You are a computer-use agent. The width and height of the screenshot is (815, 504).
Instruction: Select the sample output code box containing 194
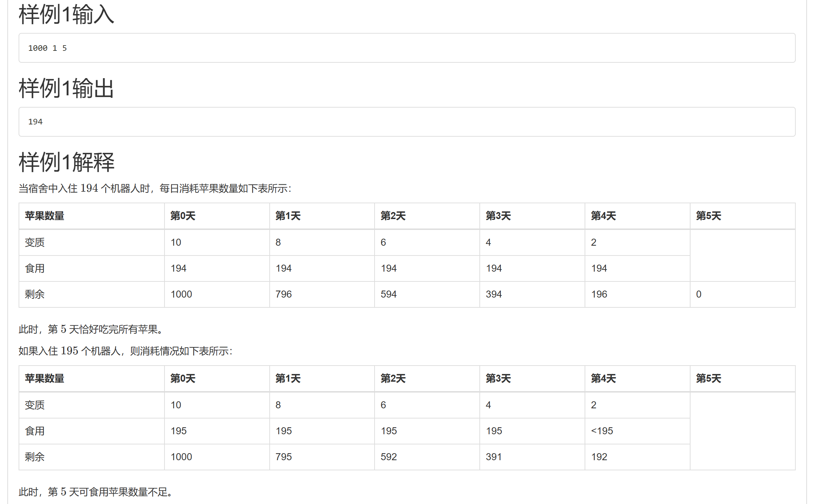(x=407, y=122)
